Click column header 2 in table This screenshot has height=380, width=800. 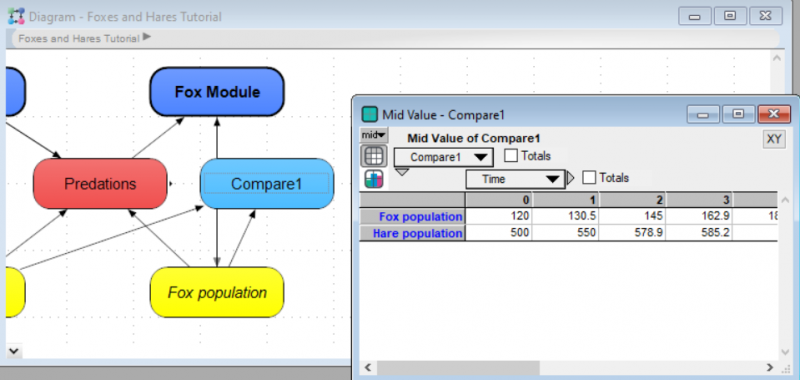632,199
